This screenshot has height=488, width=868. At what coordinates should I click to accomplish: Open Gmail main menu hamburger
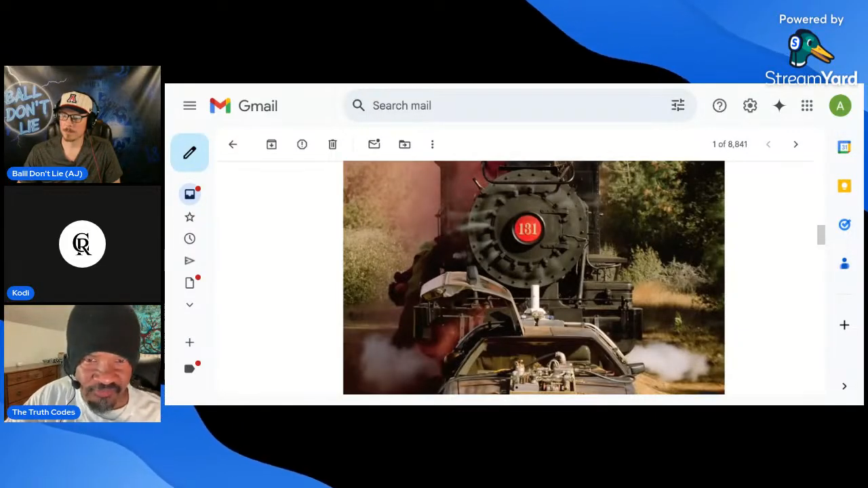(189, 106)
